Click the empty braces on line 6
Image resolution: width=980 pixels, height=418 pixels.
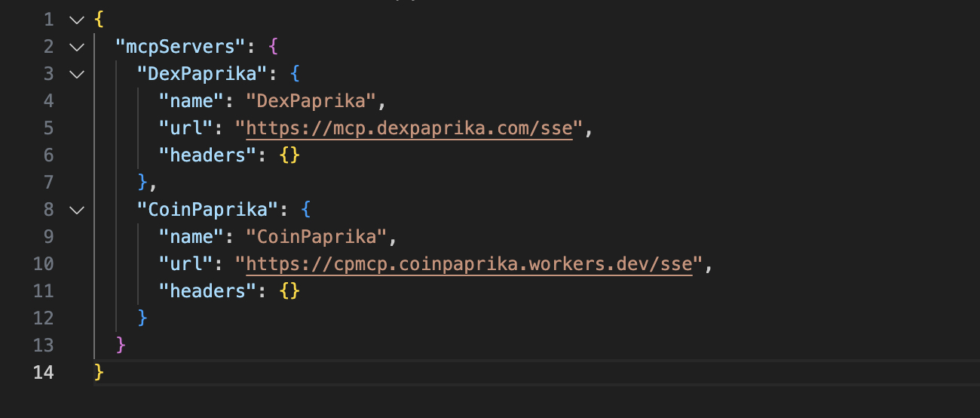pyautogui.click(x=289, y=155)
